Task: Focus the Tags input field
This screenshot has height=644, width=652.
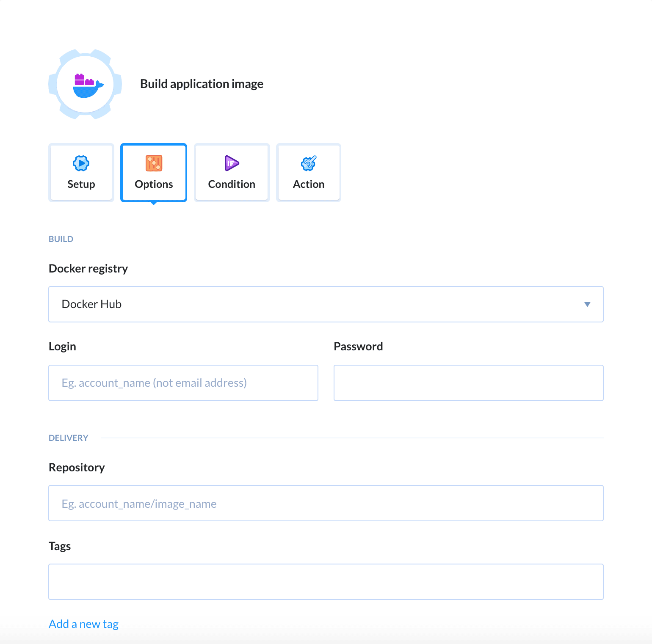Action: pos(326,582)
